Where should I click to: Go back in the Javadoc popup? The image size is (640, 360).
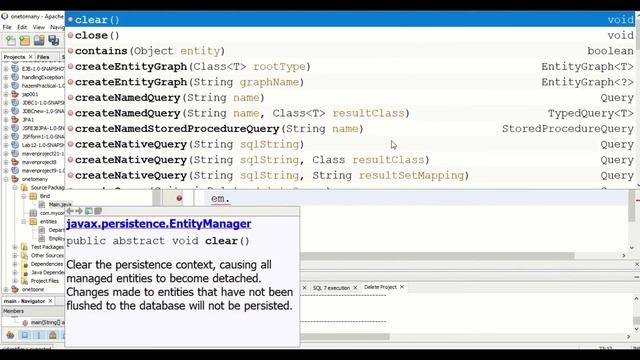pos(70,211)
